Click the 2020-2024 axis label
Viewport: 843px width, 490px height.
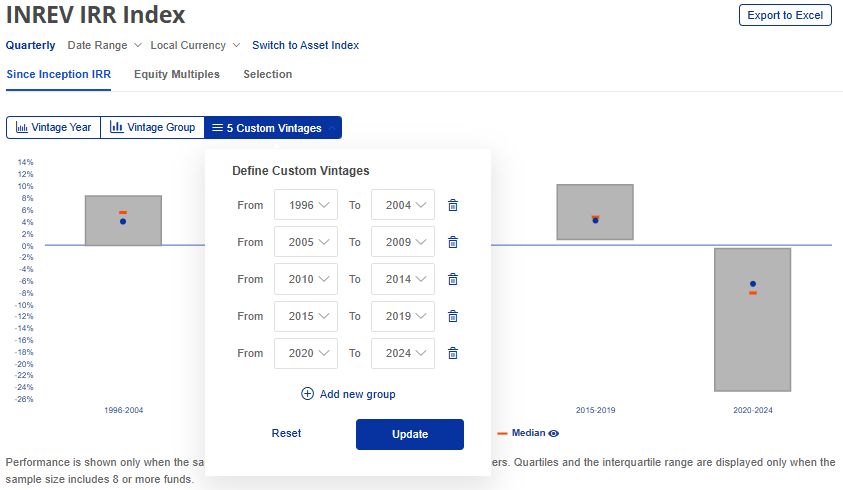pos(753,410)
